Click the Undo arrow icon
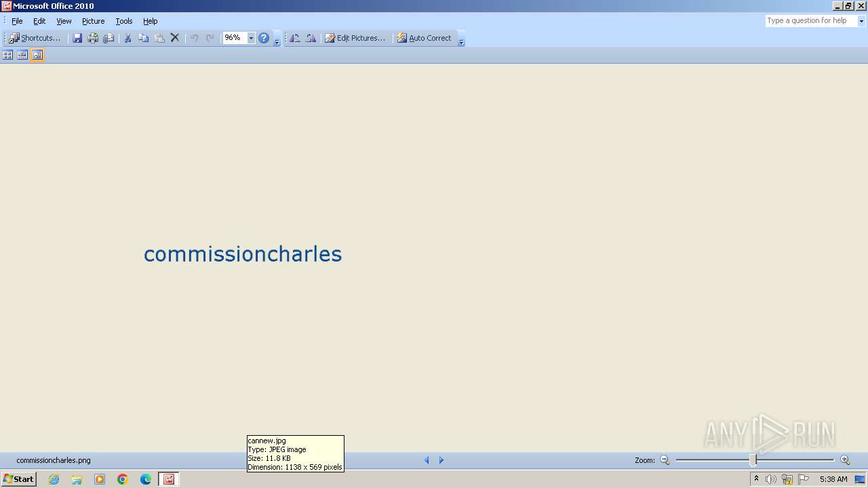Viewport: 868px width, 488px height. click(x=194, y=38)
